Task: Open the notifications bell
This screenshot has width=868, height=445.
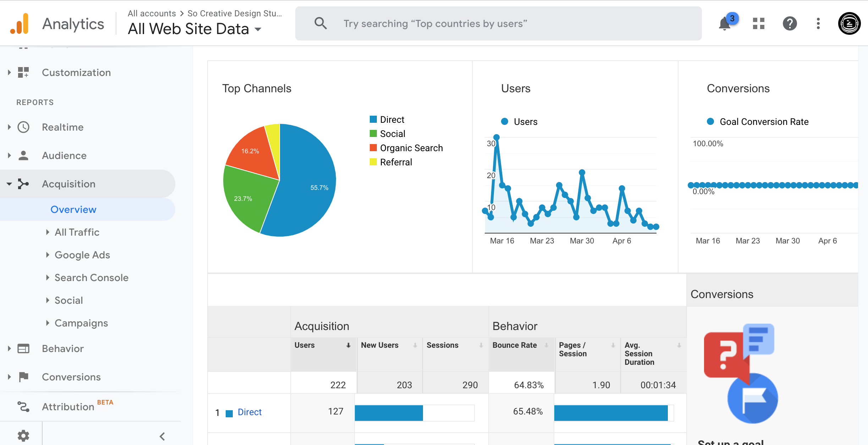Action: pos(725,24)
